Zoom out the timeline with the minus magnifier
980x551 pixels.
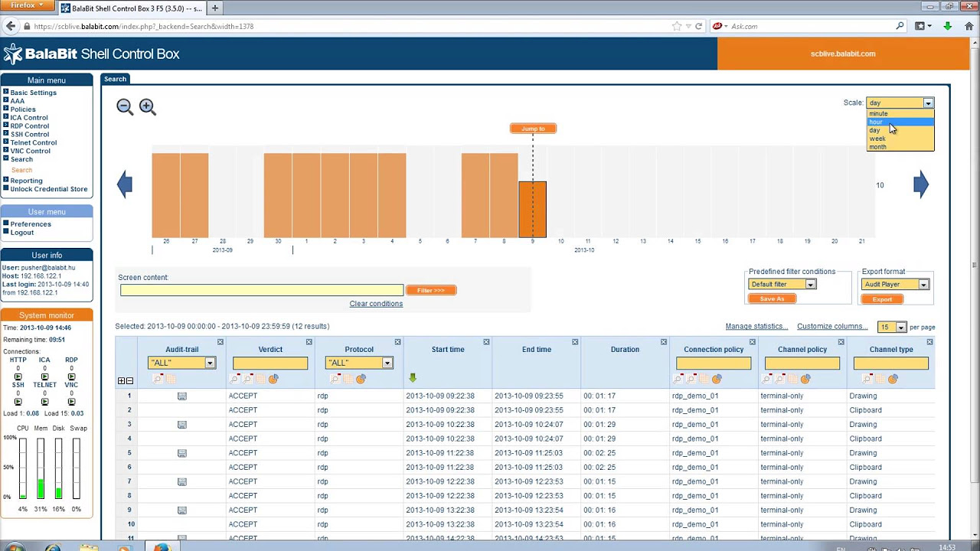point(125,107)
